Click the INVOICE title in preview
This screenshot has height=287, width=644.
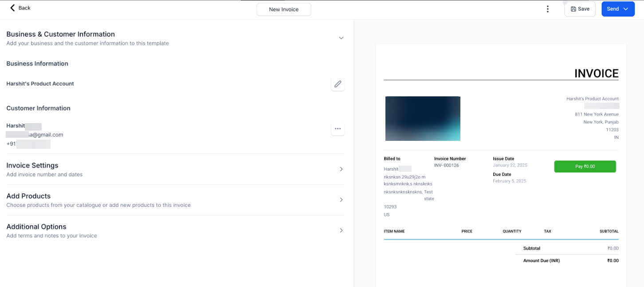point(596,74)
